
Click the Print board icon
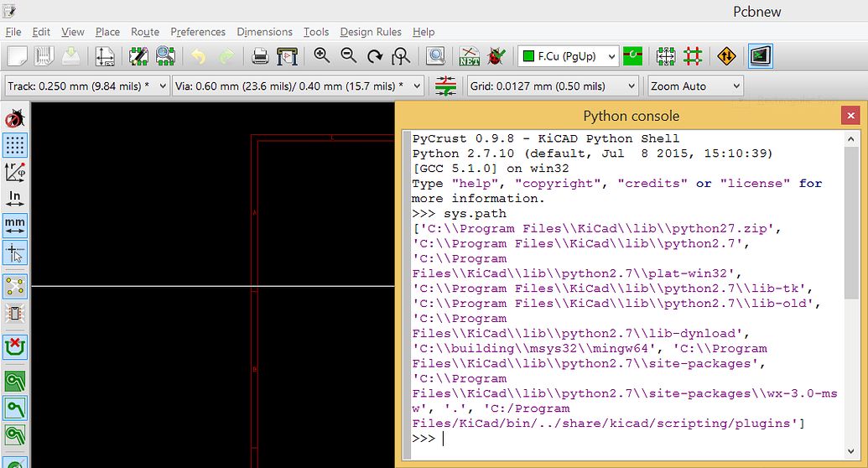260,56
